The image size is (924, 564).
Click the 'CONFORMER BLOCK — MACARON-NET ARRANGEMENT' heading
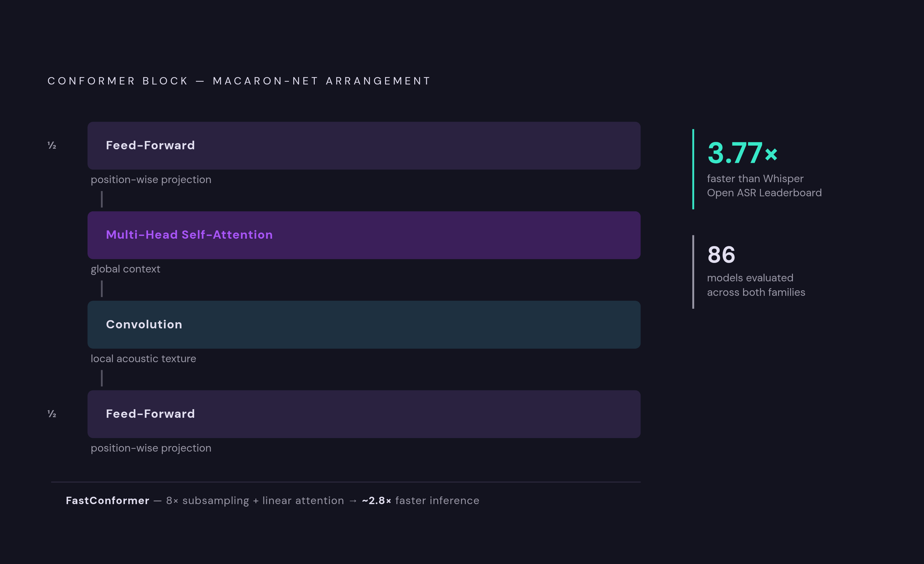click(239, 81)
